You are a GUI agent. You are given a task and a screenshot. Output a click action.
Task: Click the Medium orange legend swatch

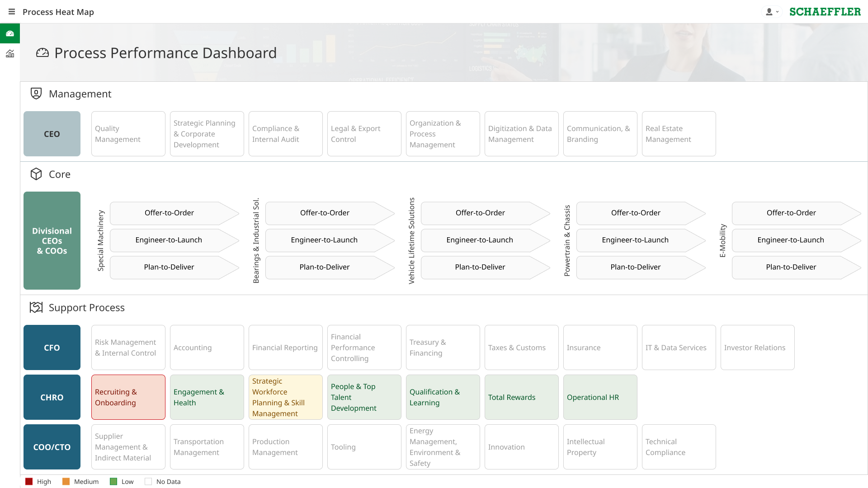click(x=66, y=482)
